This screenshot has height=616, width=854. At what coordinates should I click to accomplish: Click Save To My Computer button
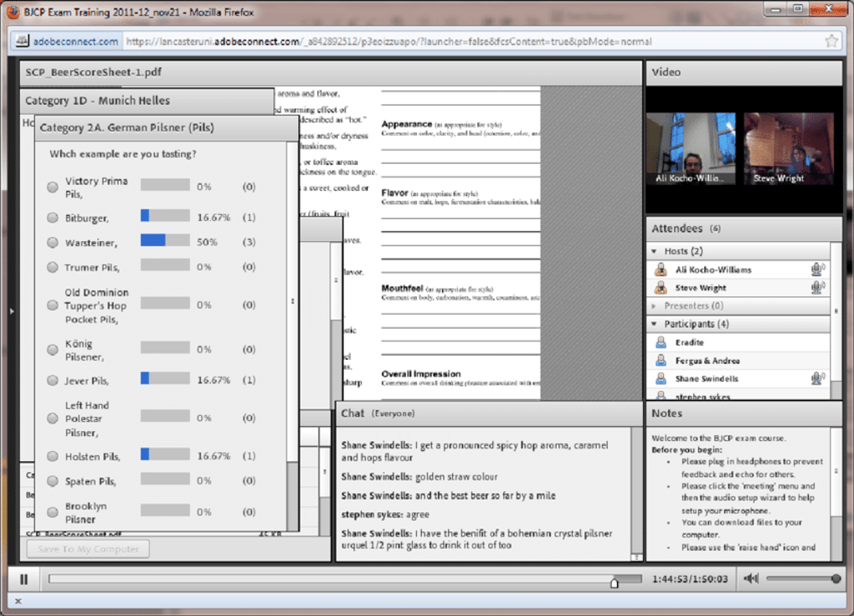tap(88, 549)
